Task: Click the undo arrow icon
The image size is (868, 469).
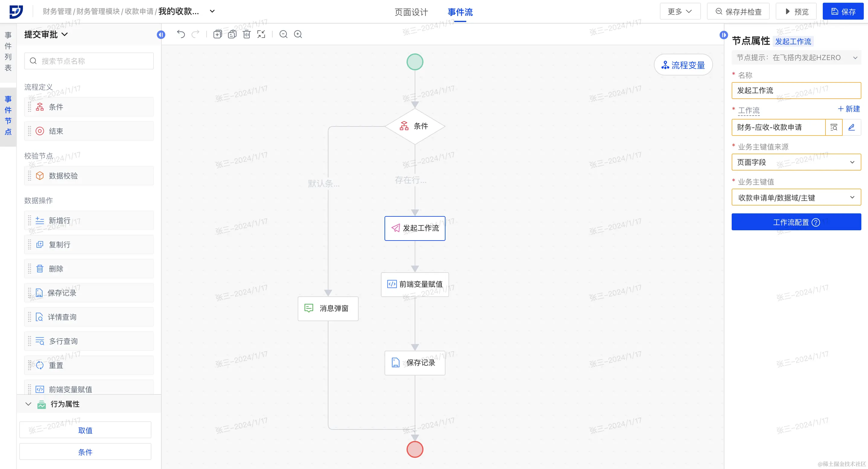Action: click(181, 34)
